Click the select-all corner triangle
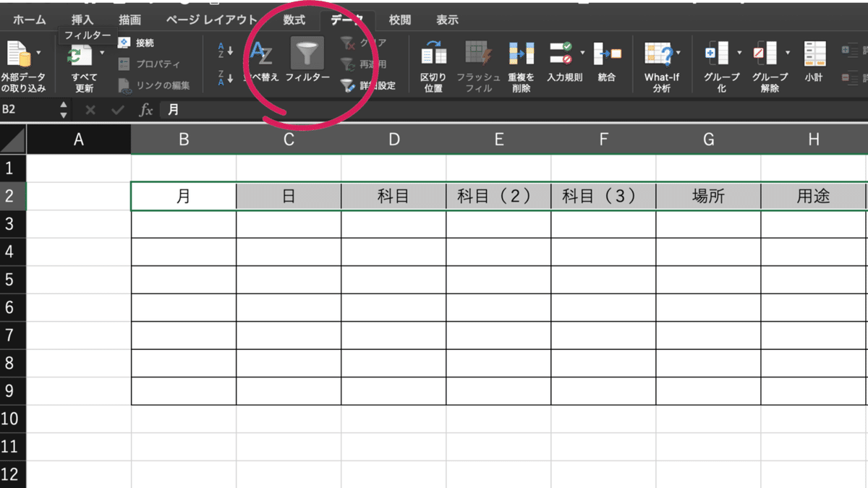This screenshot has width=868, height=488. 13,140
